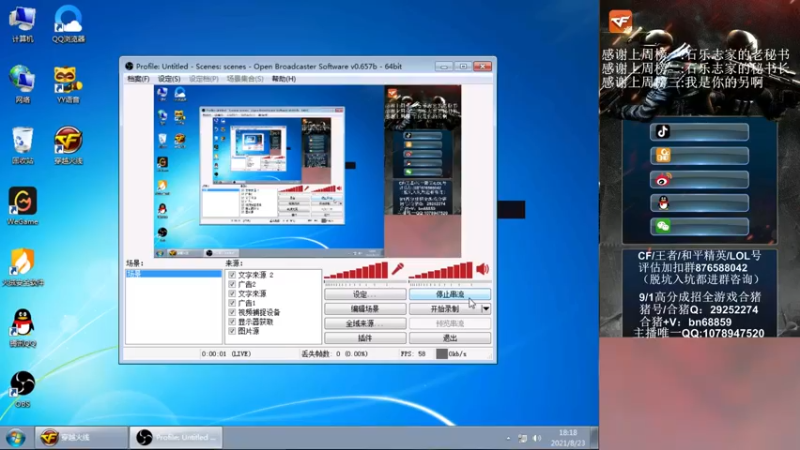Viewport: 800px width, 450px height.
Task: Click the 设定... button
Action: 365,294
